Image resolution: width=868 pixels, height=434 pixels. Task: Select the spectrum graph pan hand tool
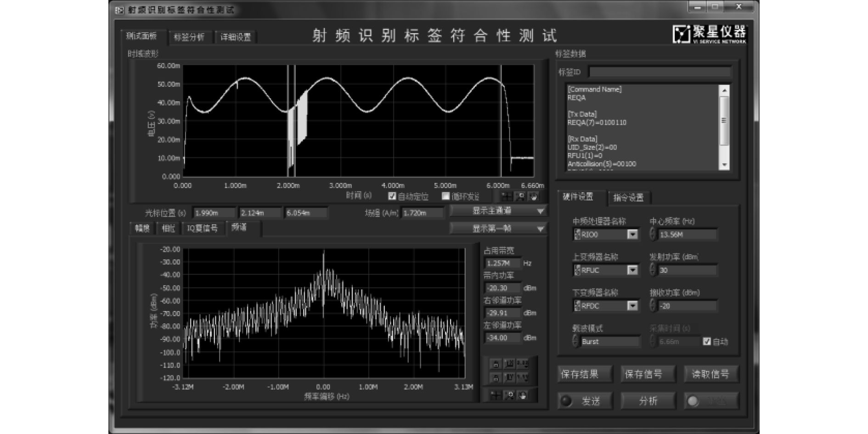point(523,395)
